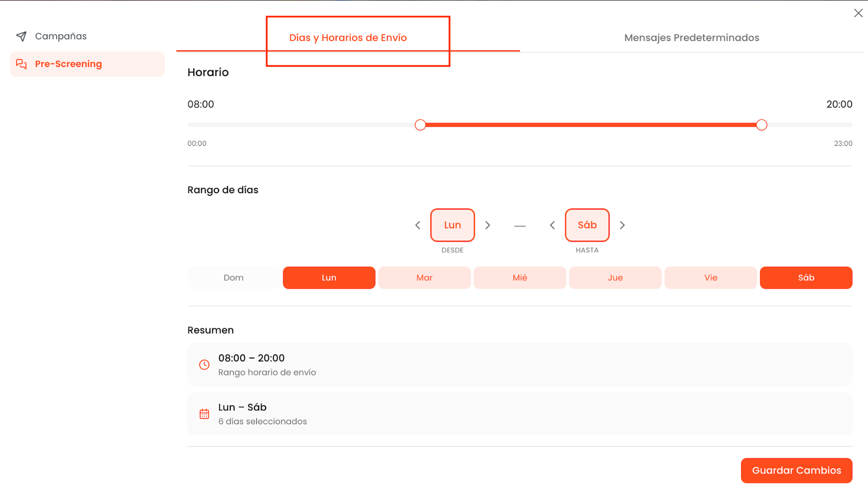
Task: Close the settings dialog with the X
Action: pyautogui.click(x=858, y=13)
